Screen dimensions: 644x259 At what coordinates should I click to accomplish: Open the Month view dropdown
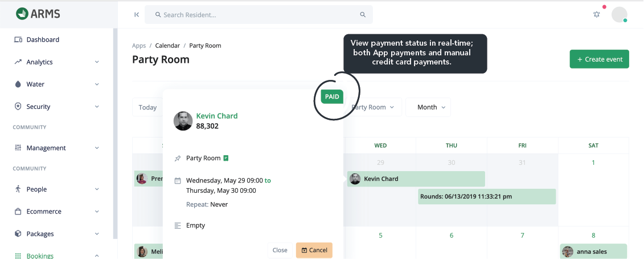point(428,107)
